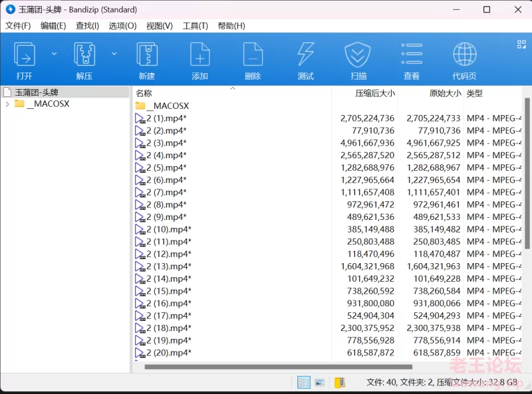The image size is (532, 394).
Task: Click the 删除 (Delete) toolbar icon
Action: (x=253, y=54)
